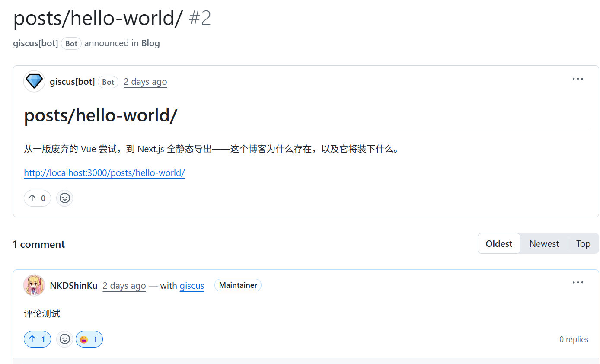Viewport: 600px width, 364px height.
Task: Open NKDShinKu's profile name link
Action: 73,285
